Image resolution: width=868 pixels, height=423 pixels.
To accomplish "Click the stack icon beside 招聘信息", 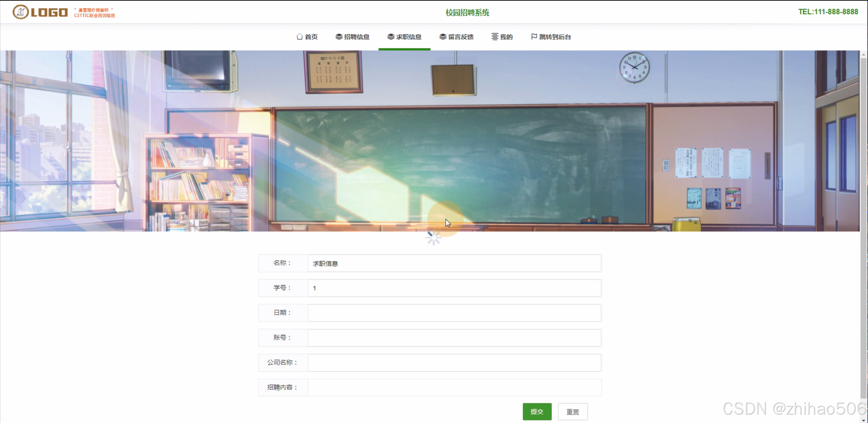I will click(x=339, y=37).
